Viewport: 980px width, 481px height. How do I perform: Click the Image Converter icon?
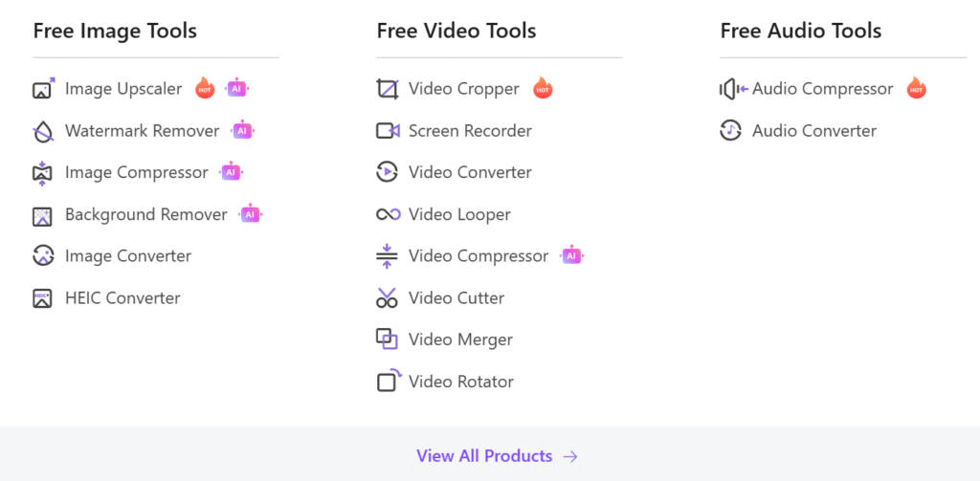(x=43, y=256)
